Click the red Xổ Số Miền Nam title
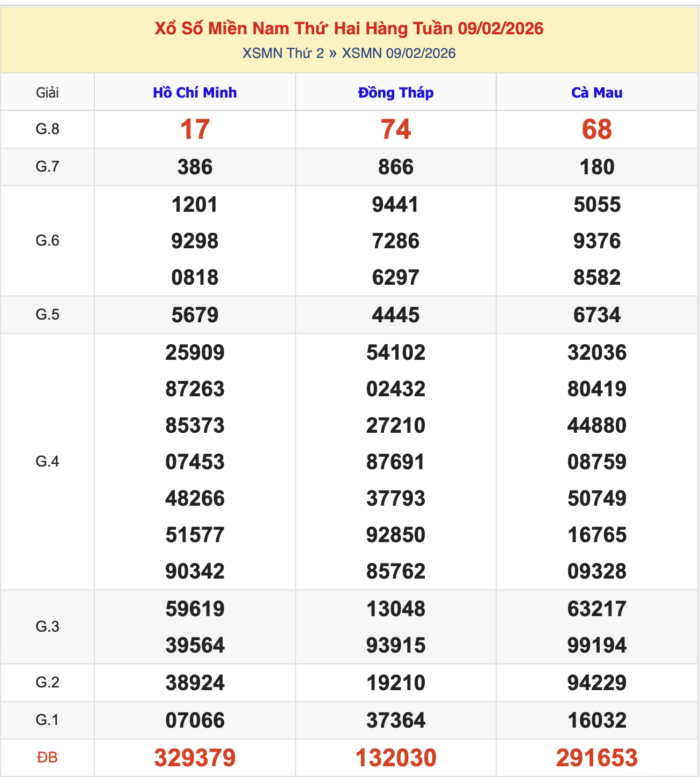 [349, 28]
